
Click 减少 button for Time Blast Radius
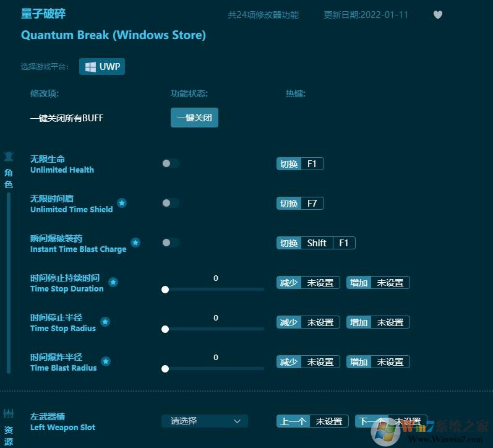point(289,362)
